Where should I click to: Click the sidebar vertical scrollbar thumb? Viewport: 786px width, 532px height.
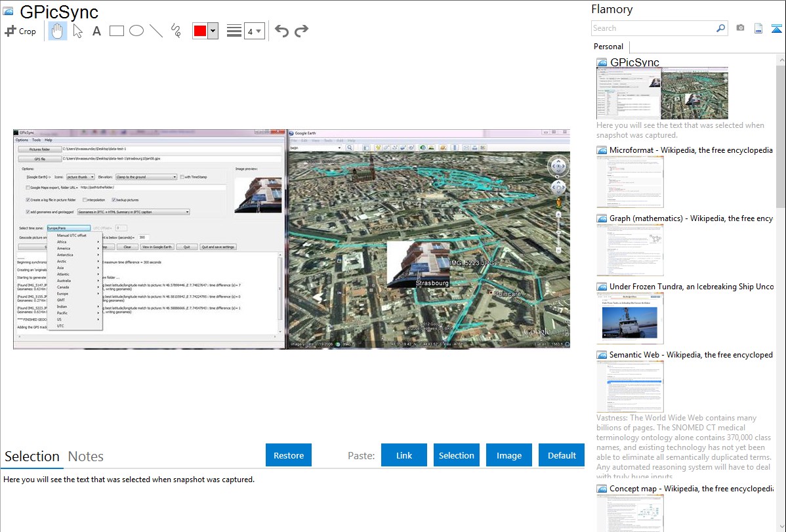pyautogui.click(x=781, y=135)
